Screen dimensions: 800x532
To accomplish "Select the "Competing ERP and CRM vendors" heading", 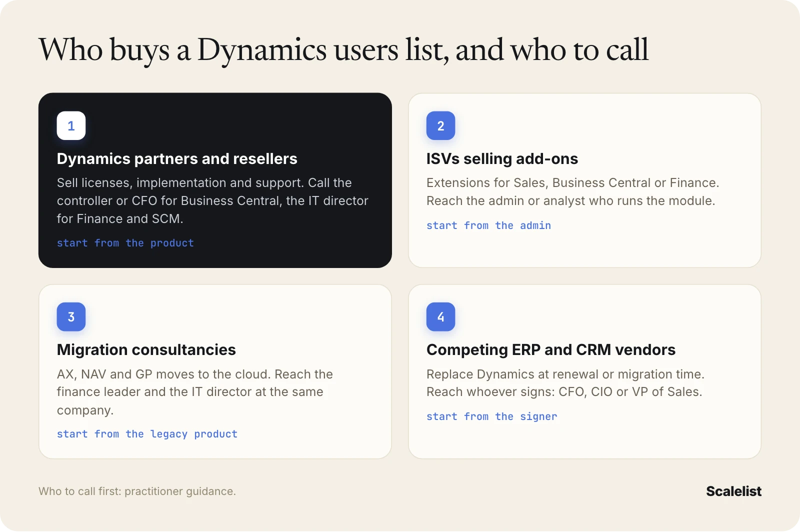I will (x=550, y=349).
